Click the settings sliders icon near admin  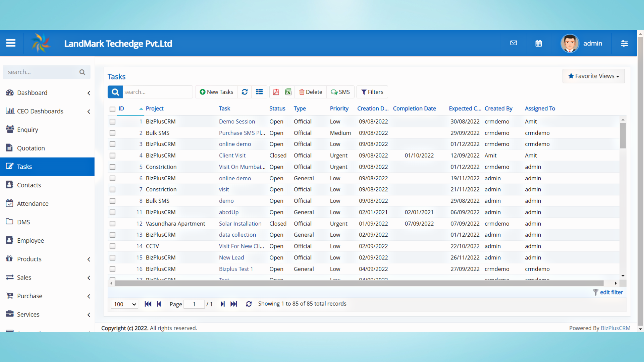coord(625,43)
